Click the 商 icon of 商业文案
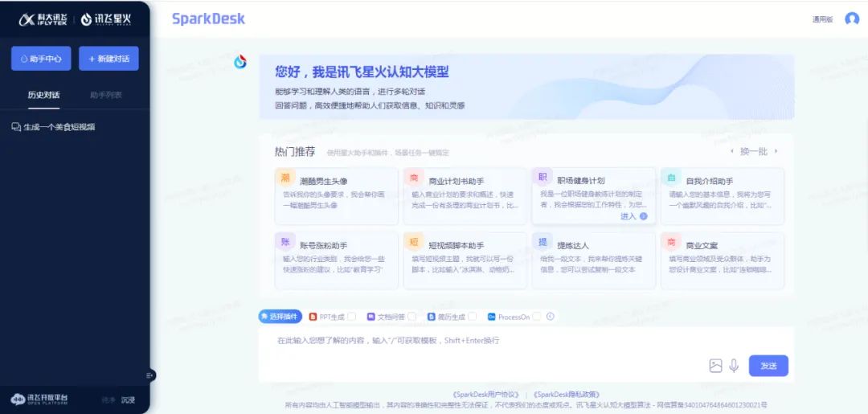The width and height of the screenshot is (868, 414). (x=671, y=242)
